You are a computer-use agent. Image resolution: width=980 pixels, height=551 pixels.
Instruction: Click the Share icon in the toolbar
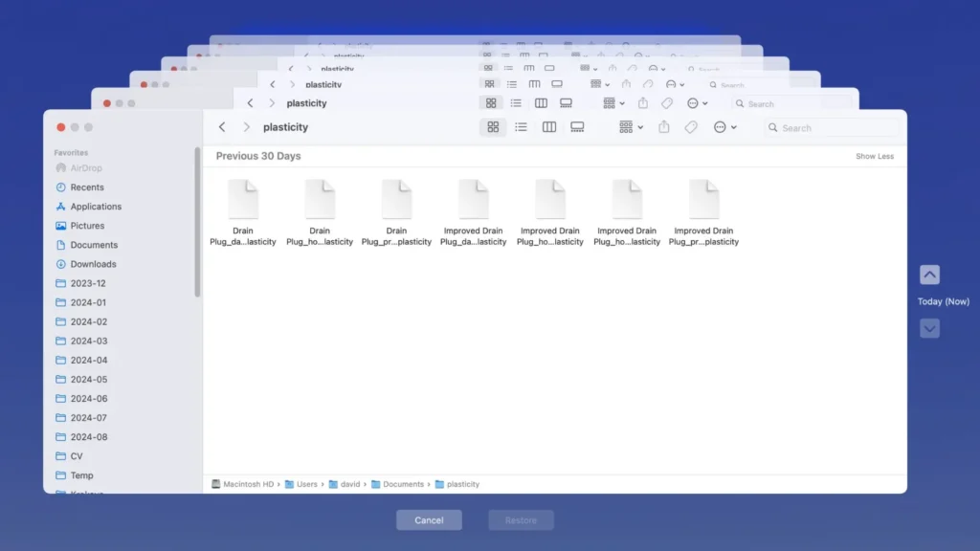664,126
